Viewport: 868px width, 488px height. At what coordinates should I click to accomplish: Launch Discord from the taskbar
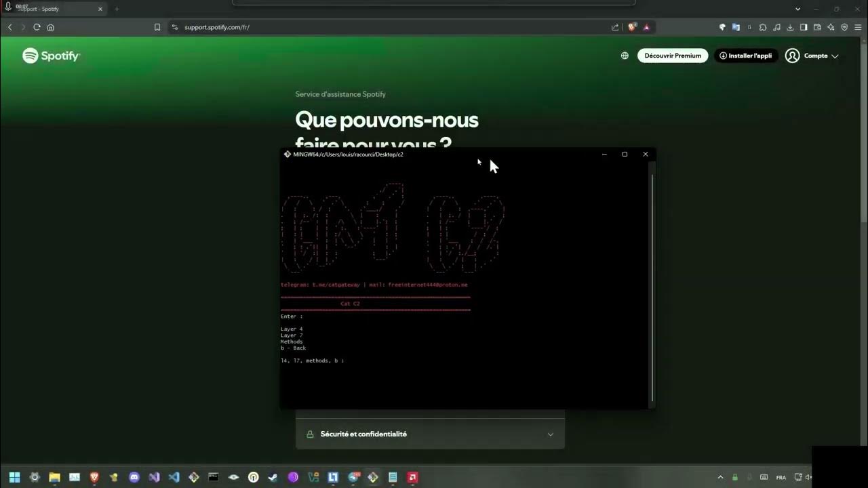pos(134,477)
